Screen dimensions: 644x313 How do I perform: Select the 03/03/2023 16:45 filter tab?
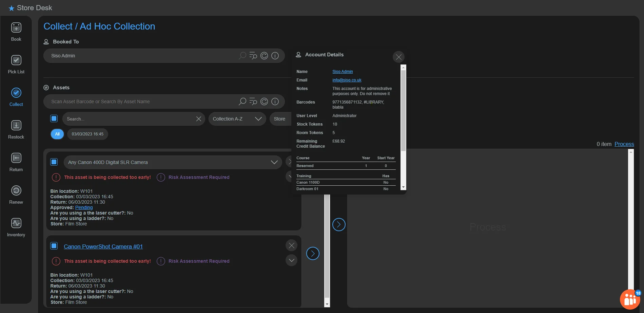87,134
